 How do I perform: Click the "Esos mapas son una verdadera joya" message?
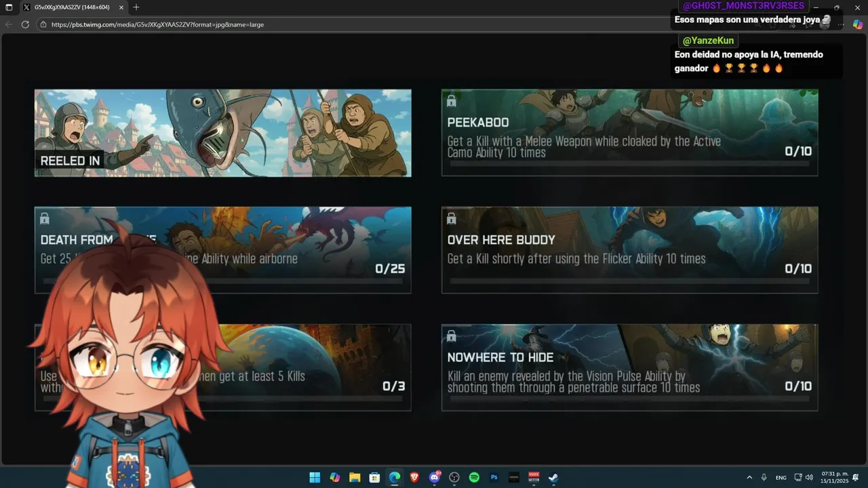pos(753,20)
